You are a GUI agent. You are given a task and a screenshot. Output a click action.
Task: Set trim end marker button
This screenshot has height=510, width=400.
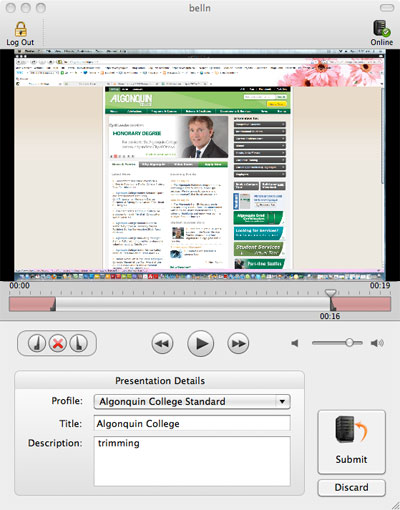pos(78,343)
